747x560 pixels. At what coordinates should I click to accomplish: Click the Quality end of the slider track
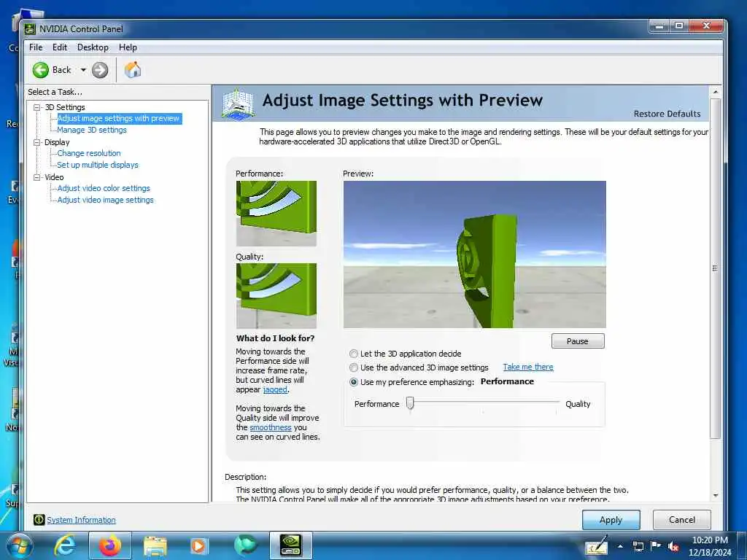click(x=555, y=402)
